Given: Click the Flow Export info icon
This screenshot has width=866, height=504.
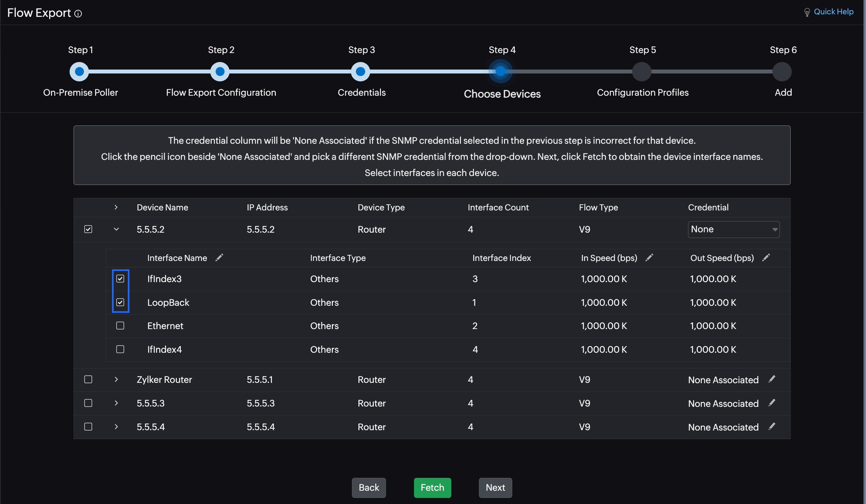Looking at the screenshot, I should (78, 14).
